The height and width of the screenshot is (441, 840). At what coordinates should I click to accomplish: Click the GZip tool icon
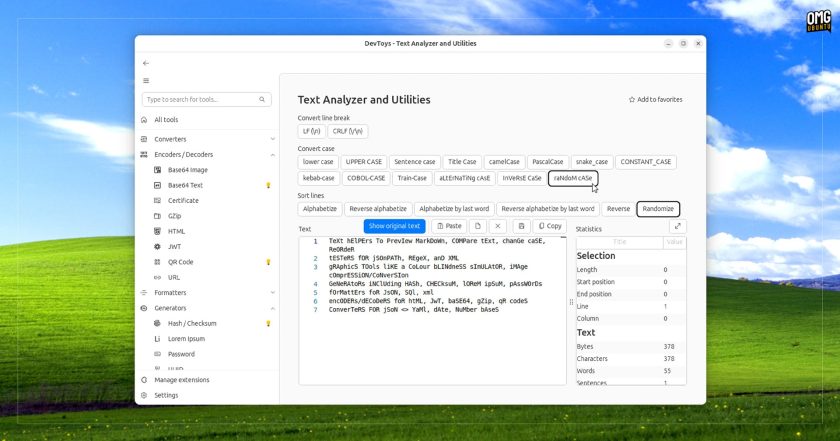pyautogui.click(x=158, y=216)
